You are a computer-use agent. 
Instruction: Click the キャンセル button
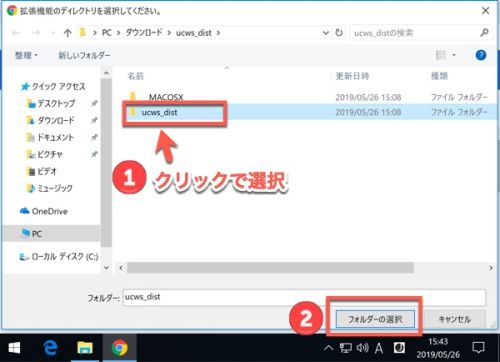[455, 319]
